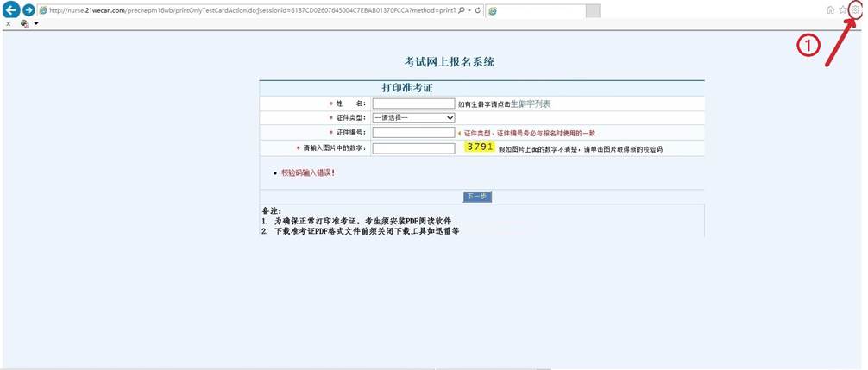Open the 生僻字列表 link
The width and height of the screenshot is (868, 370).
[530, 103]
